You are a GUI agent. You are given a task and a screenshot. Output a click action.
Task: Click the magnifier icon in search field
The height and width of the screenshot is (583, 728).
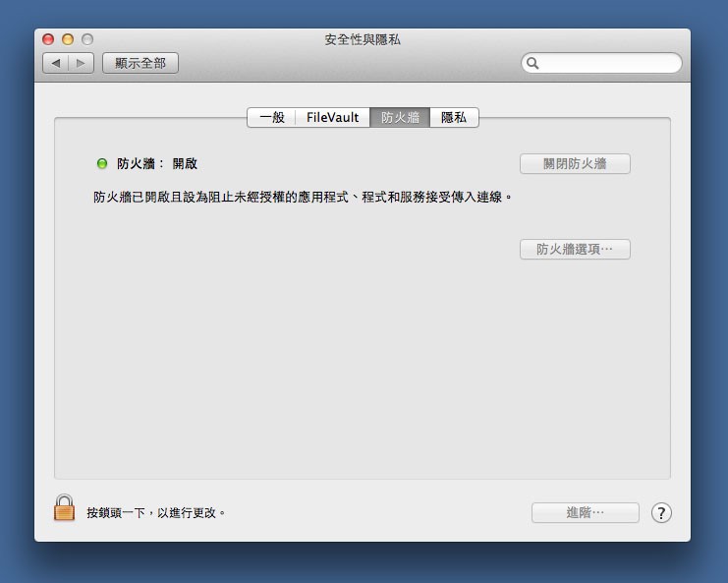pos(532,63)
